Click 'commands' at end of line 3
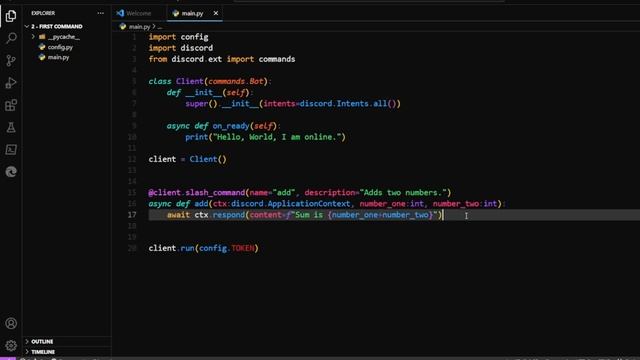The width and height of the screenshot is (640, 360). (x=277, y=59)
